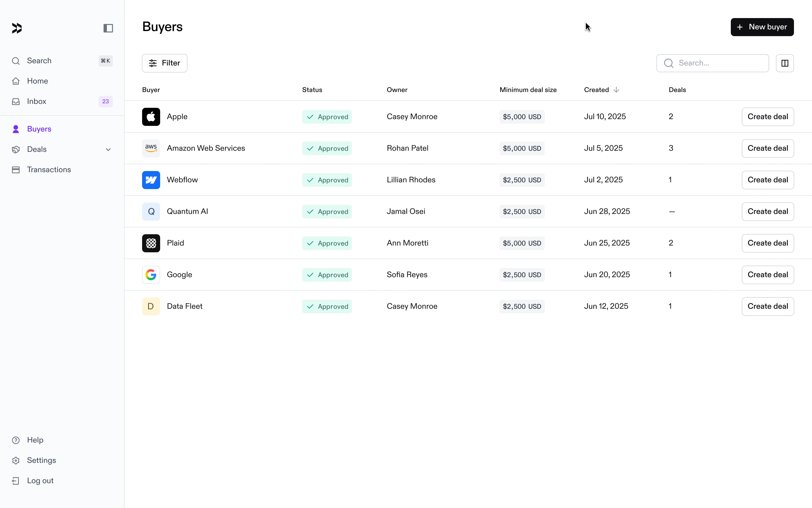
Task: Create deal for Google
Action: click(768, 275)
